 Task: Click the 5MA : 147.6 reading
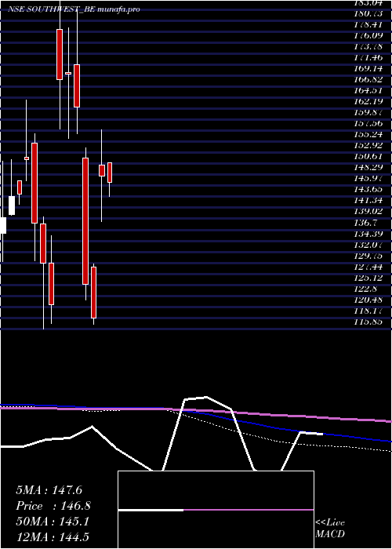click(x=49, y=490)
